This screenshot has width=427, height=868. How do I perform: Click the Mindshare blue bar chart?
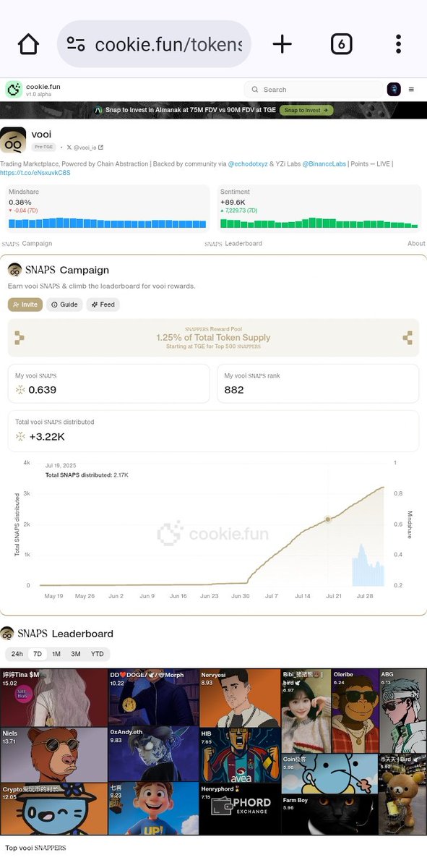coord(107,223)
